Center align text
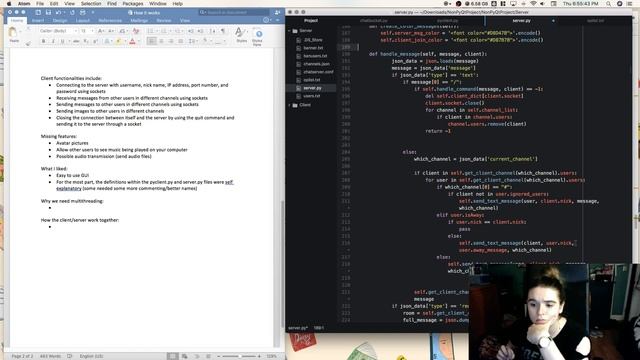This screenshot has width=640, height=360. pyautogui.click(x=161, y=41)
